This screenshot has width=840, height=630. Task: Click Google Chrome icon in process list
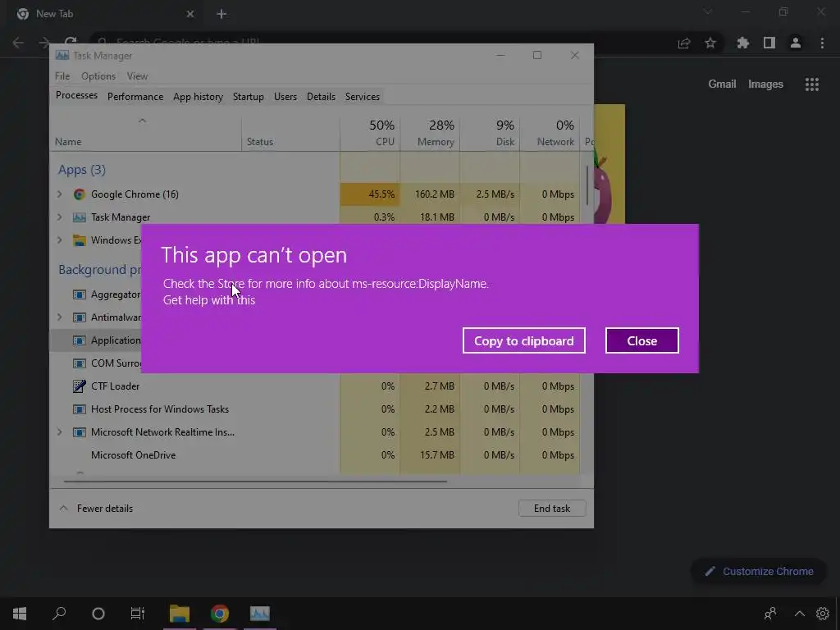(x=80, y=194)
